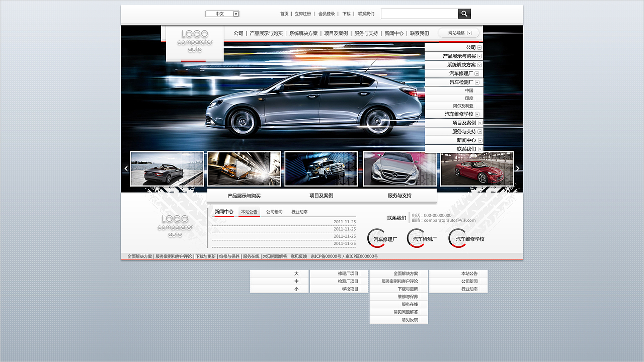This screenshot has height=362, width=644.
Task: Click 服务与支持 button below thumbnails
Action: [x=399, y=196]
